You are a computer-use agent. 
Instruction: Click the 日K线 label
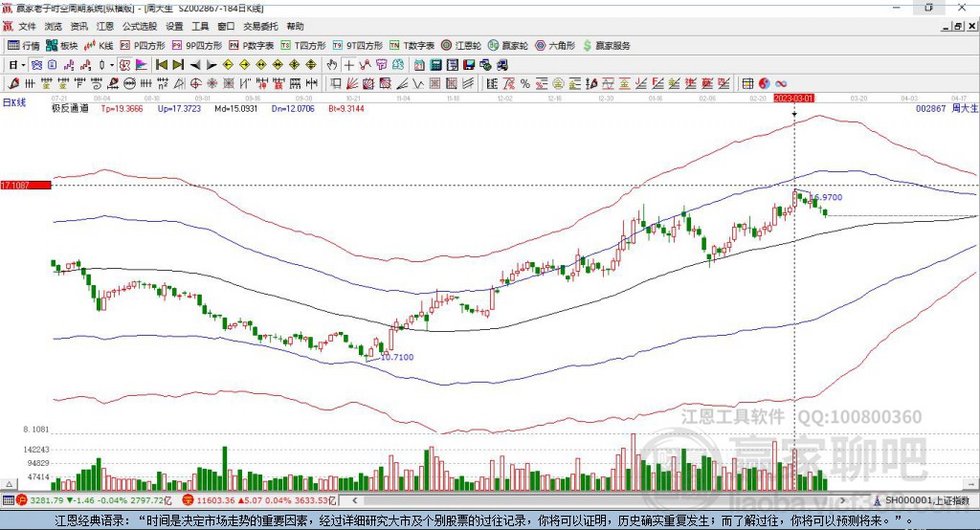click(13, 102)
